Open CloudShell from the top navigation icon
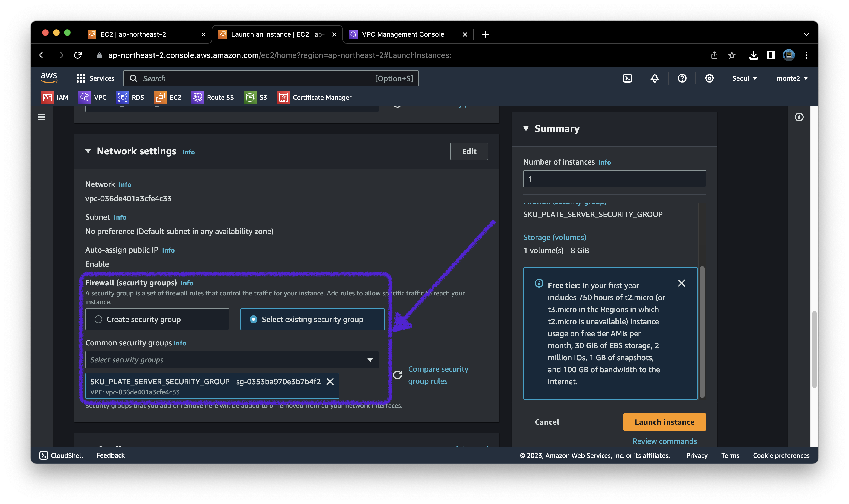 (x=627, y=78)
